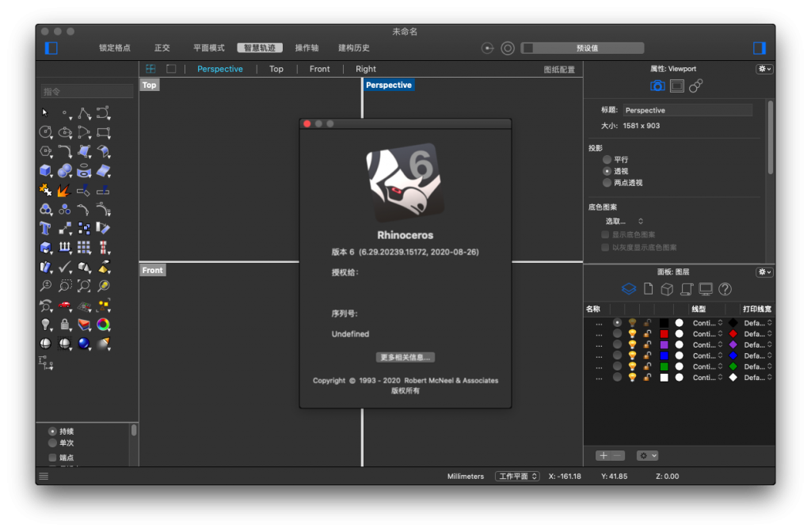Viewport: 811px width, 532px height.
Task: Select the Zoom window tool
Action: [x=65, y=285]
